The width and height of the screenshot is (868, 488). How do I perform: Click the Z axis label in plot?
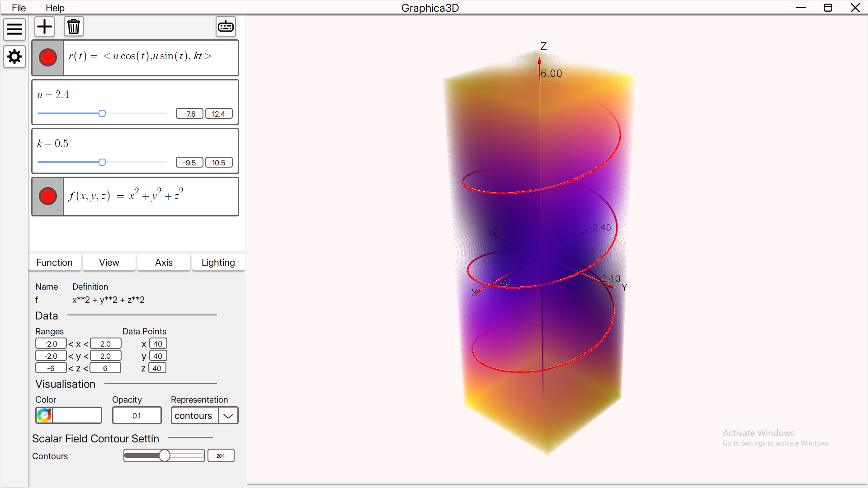[x=543, y=46]
